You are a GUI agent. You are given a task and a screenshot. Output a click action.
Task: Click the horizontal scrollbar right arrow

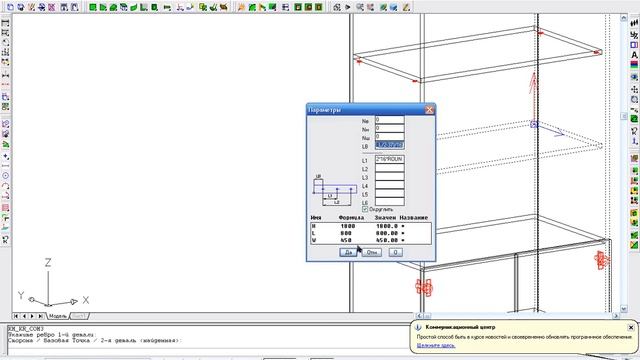pyautogui.click(x=616, y=316)
